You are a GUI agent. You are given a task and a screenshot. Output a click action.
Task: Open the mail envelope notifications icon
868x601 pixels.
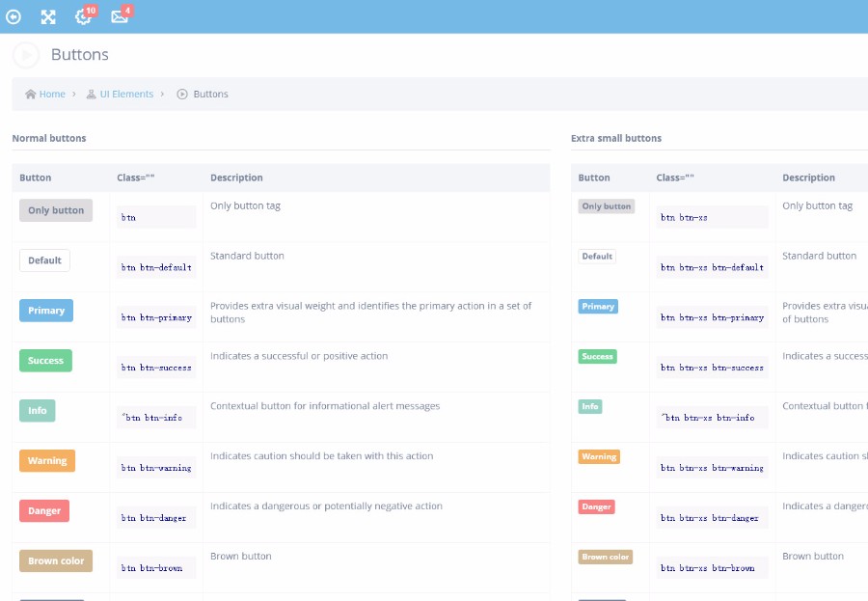click(x=120, y=16)
